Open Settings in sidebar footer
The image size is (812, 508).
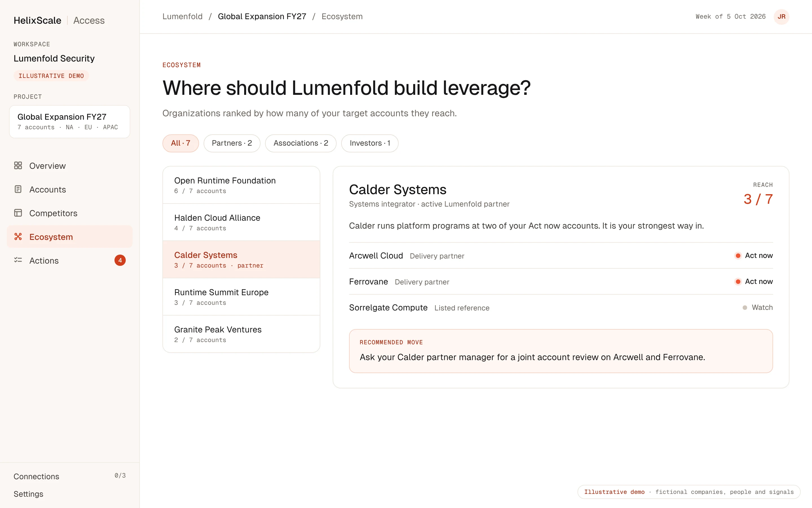pyautogui.click(x=28, y=494)
